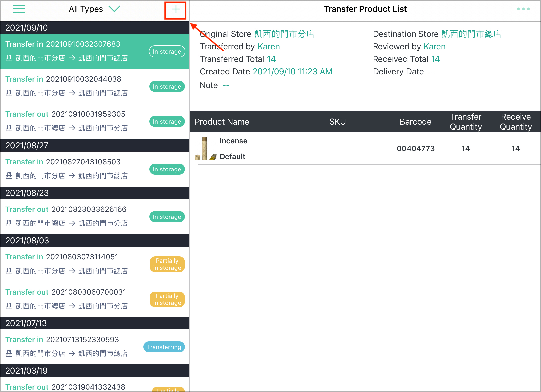This screenshot has height=392, width=541.
Task: Click Created Date 2021/09/10 11:23 AM
Action: point(293,72)
